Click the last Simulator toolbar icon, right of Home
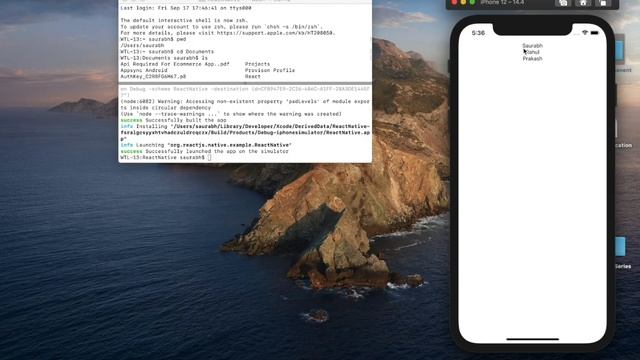This screenshot has height=360, width=640. [602, 2]
